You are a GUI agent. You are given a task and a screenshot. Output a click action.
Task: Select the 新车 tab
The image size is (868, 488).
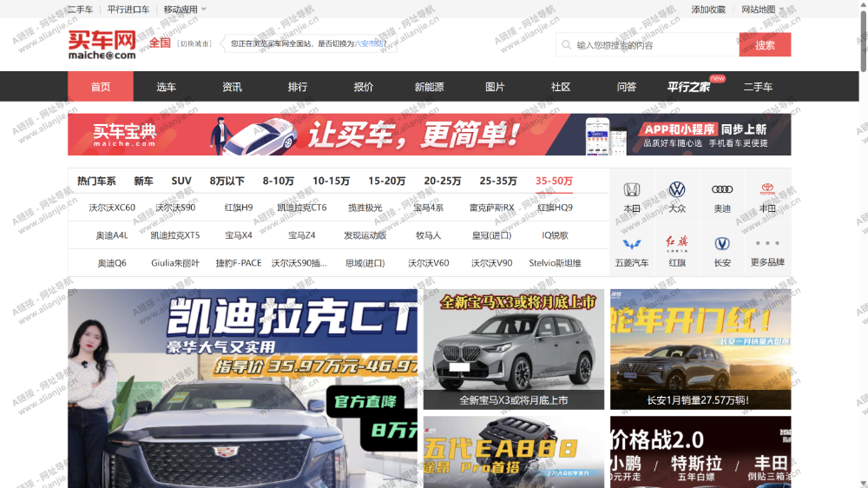143,181
